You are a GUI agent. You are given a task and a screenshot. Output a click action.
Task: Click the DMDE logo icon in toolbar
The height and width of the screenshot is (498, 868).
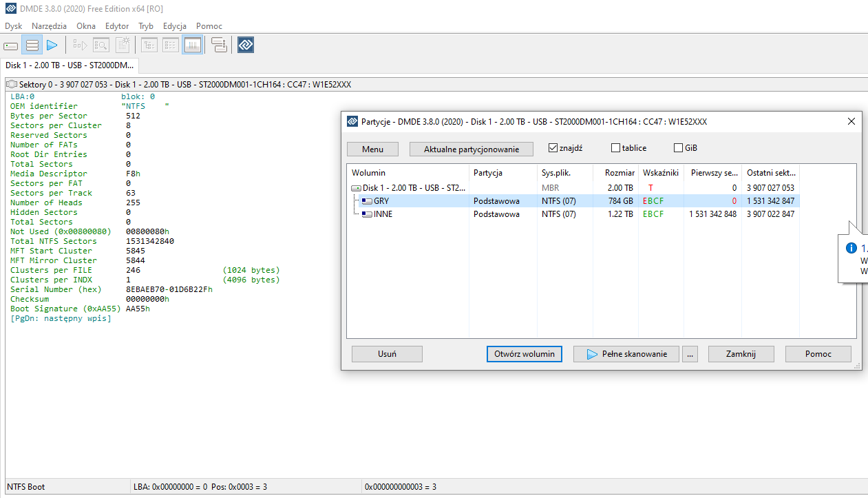(x=246, y=45)
